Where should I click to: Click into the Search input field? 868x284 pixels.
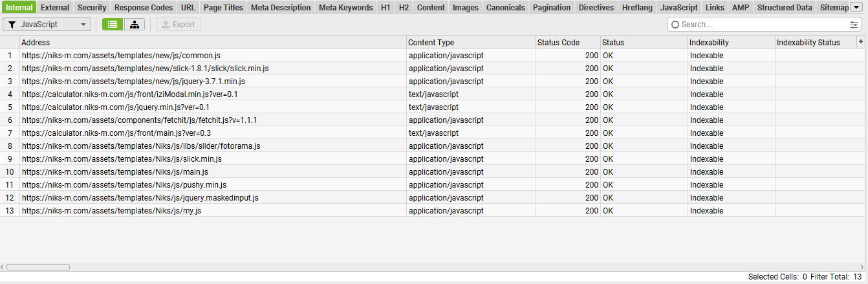763,25
